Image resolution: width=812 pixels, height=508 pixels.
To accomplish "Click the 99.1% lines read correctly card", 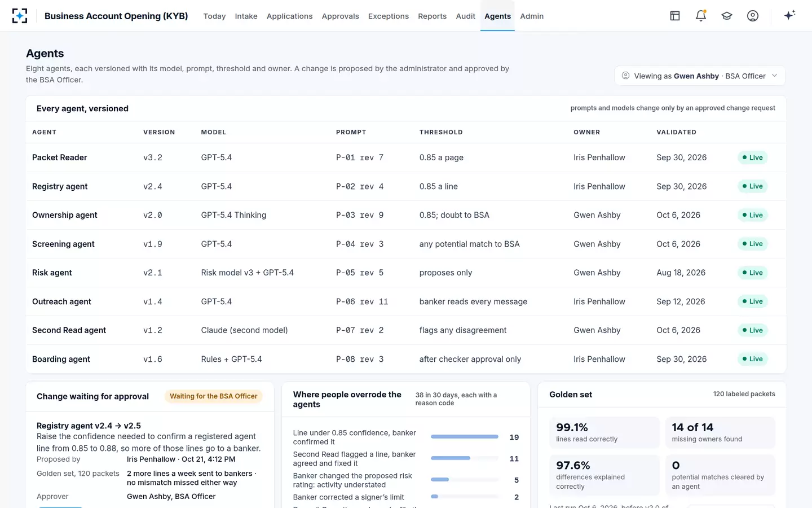I will pyautogui.click(x=604, y=432).
